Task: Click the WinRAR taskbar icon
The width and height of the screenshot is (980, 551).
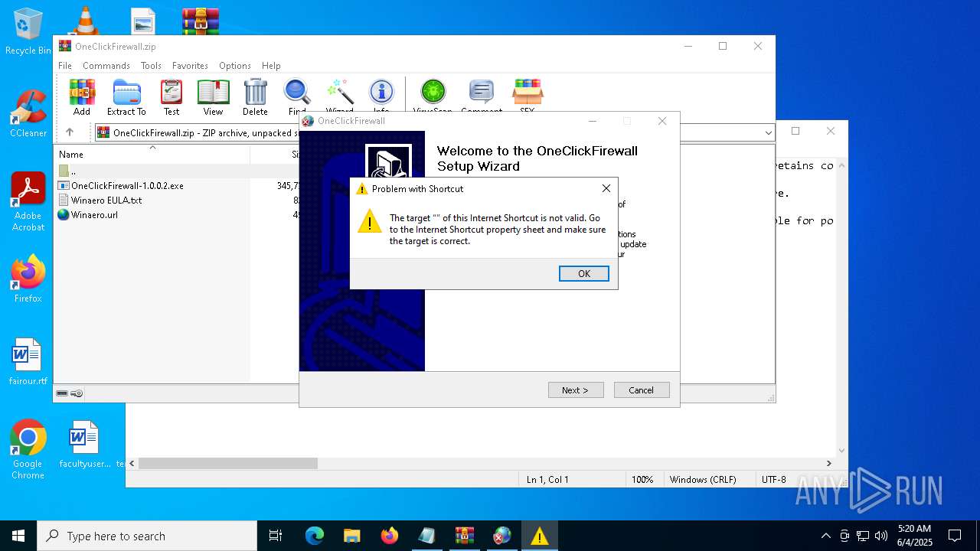Action: 465,536
